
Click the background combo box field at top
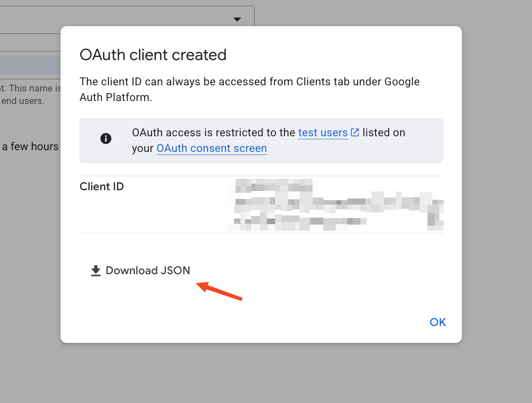pos(127,19)
